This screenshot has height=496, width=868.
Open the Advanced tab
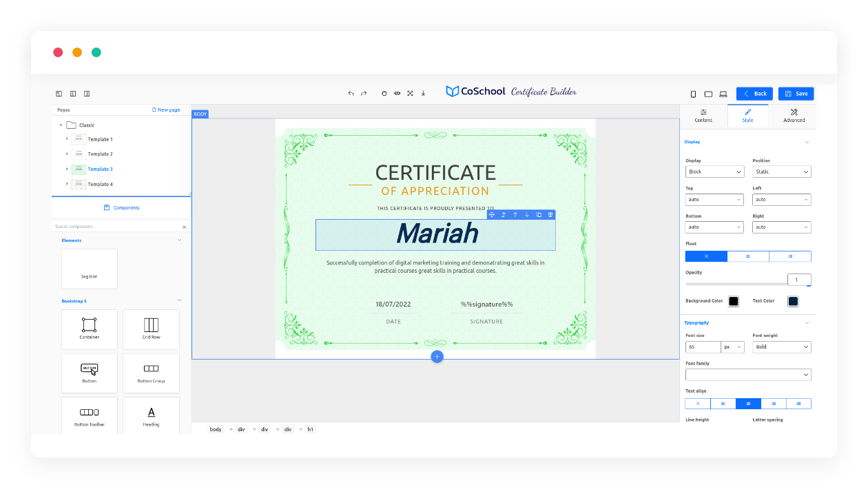click(x=794, y=115)
